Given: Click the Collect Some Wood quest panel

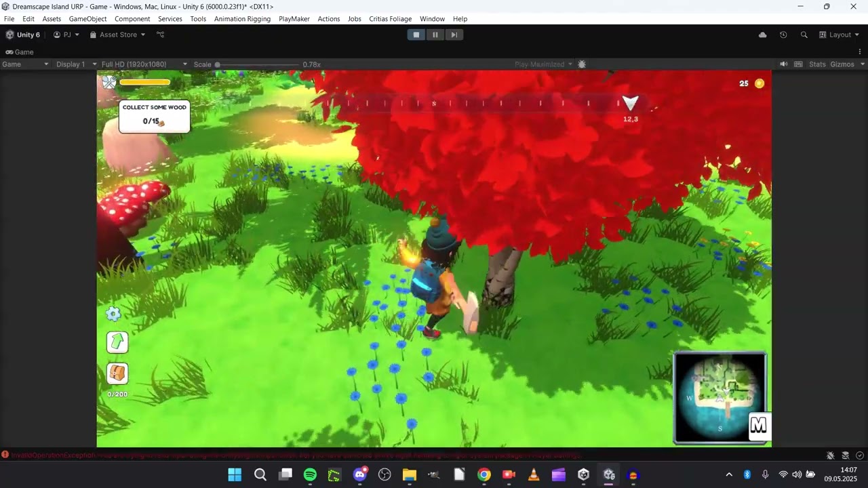Looking at the screenshot, I should 155,116.
